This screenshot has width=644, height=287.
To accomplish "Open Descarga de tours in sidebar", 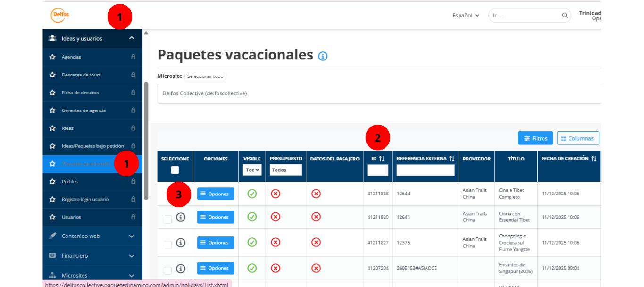I will pyautogui.click(x=81, y=75).
